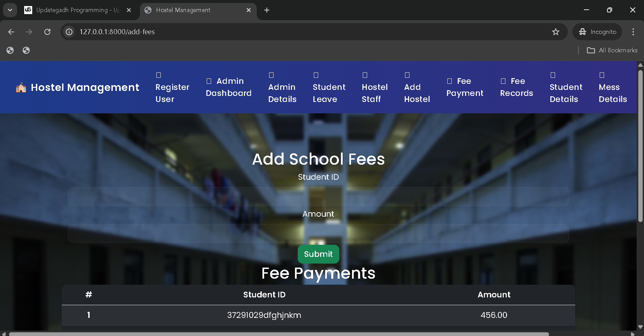Open the Chrome three-dot menu
The height and width of the screenshot is (336, 644).
click(x=633, y=32)
